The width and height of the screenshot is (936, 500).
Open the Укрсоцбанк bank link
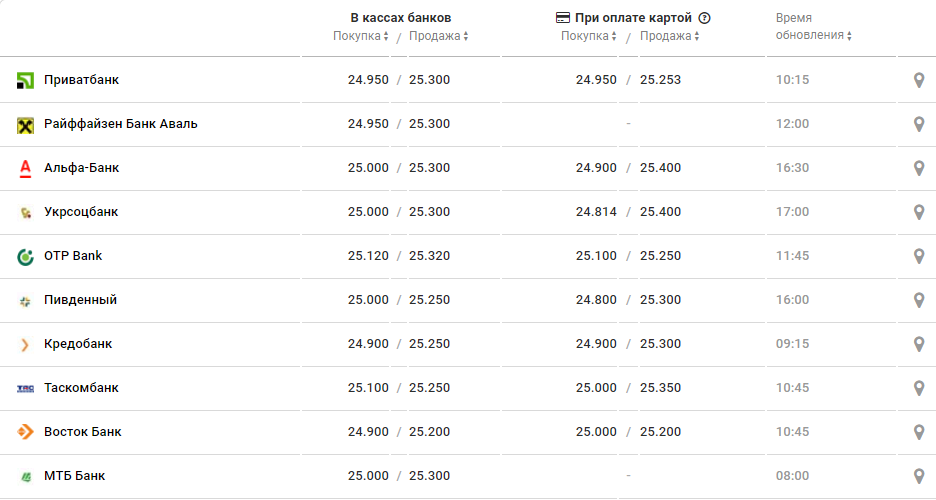[81, 212]
